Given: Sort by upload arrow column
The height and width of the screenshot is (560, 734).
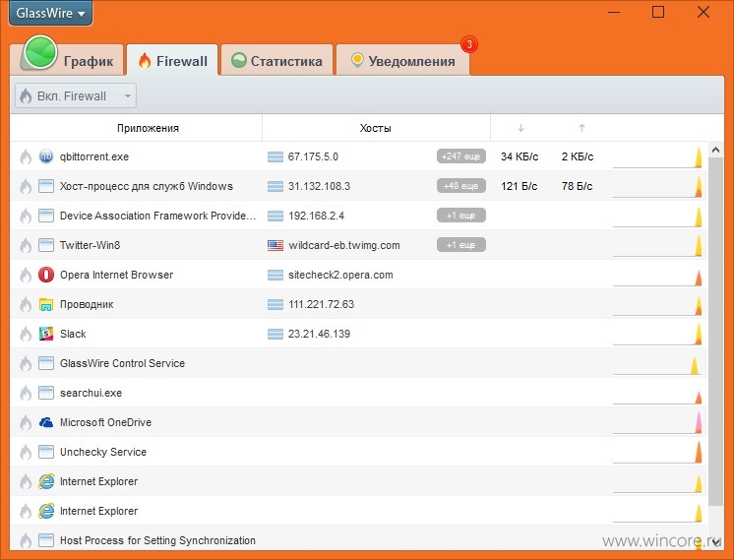Looking at the screenshot, I should (581, 128).
